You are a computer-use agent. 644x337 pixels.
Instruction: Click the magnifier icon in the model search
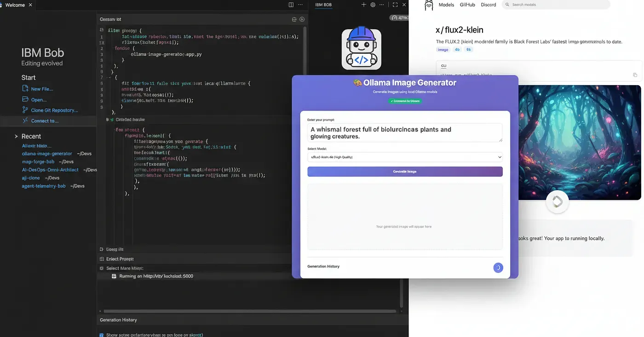coord(507,5)
